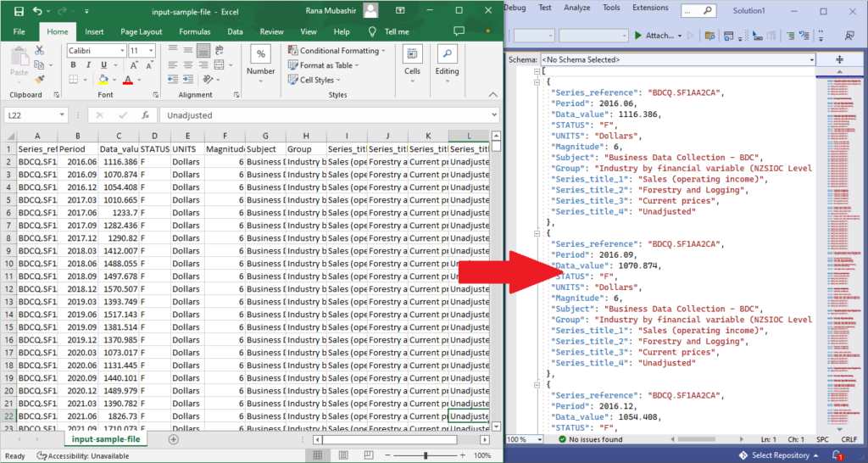Open the Editing group button
868x463 pixels.
pos(448,64)
